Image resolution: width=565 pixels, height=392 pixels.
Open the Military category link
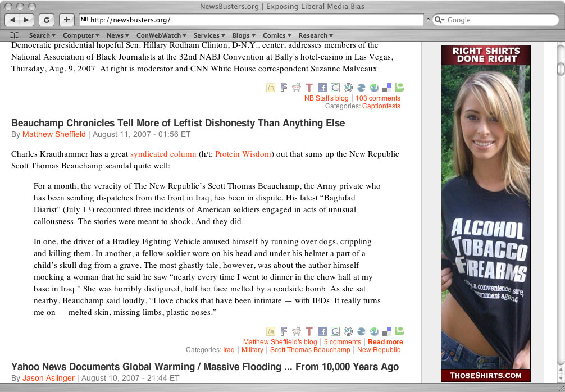coord(252,350)
